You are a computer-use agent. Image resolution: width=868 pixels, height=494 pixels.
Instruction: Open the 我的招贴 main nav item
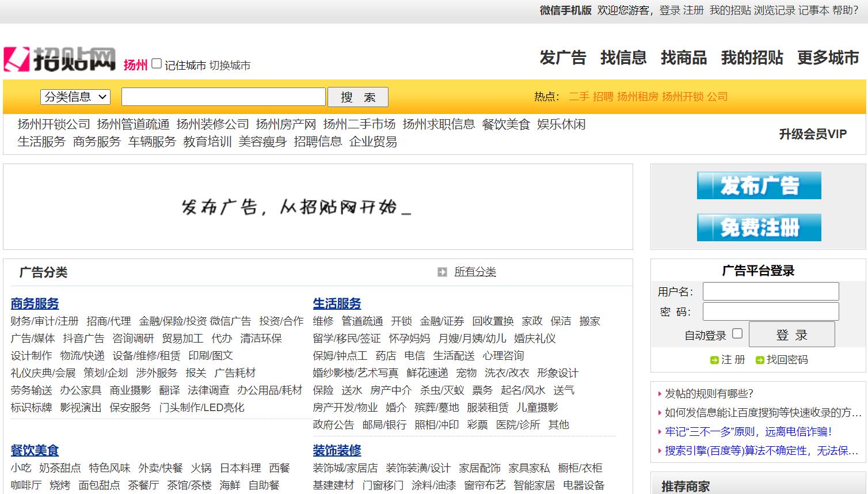(x=752, y=58)
